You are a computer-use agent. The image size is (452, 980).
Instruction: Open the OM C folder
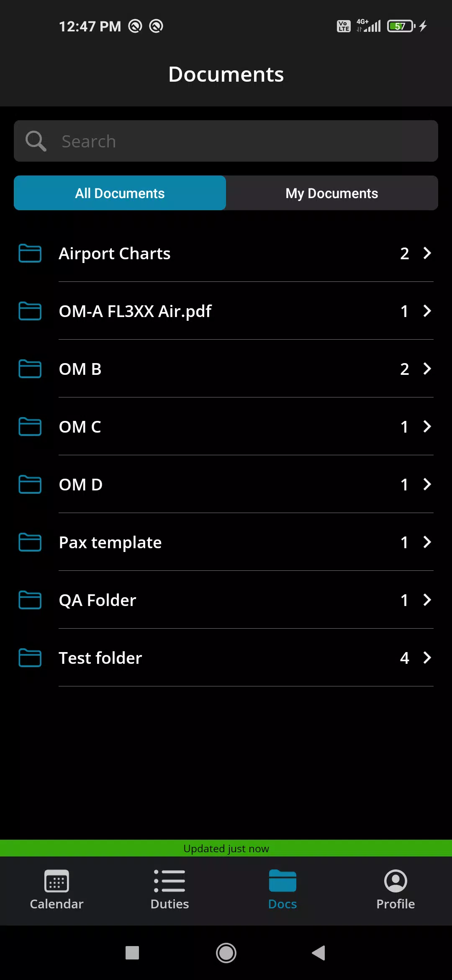226,426
